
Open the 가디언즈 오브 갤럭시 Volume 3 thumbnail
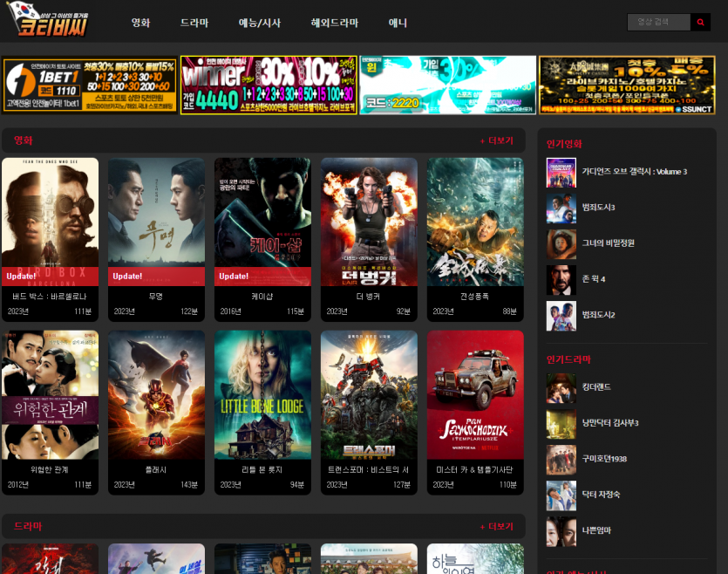[561, 172]
